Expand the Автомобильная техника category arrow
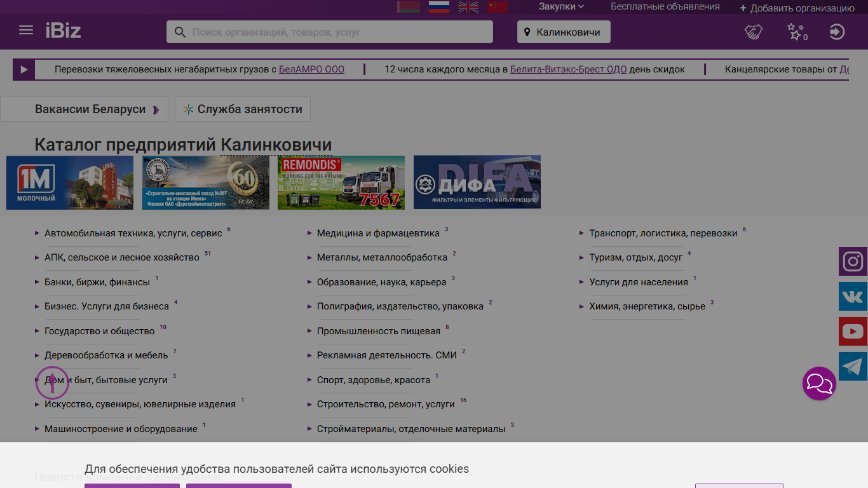This screenshot has width=868, height=488. [37, 233]
